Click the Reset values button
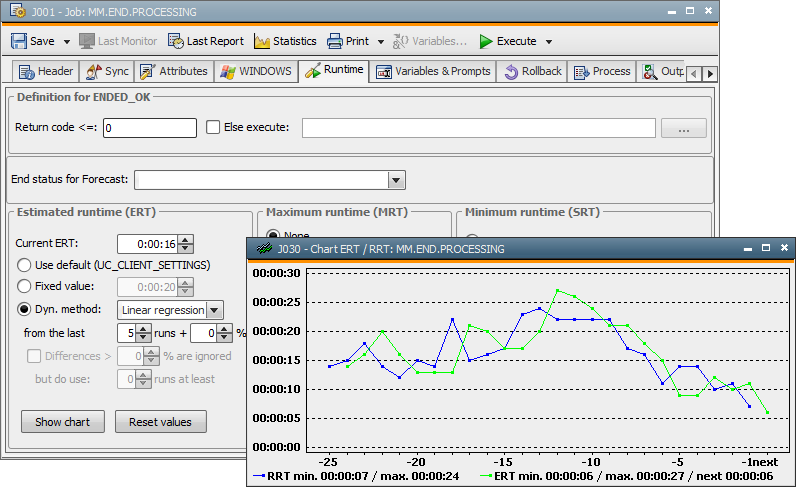The image size is (796, 487). click(x=160, y=421)
